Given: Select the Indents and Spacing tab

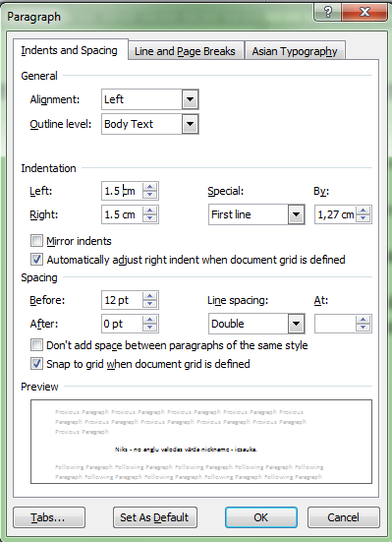Looking at the screenshot, I should 70,50.
